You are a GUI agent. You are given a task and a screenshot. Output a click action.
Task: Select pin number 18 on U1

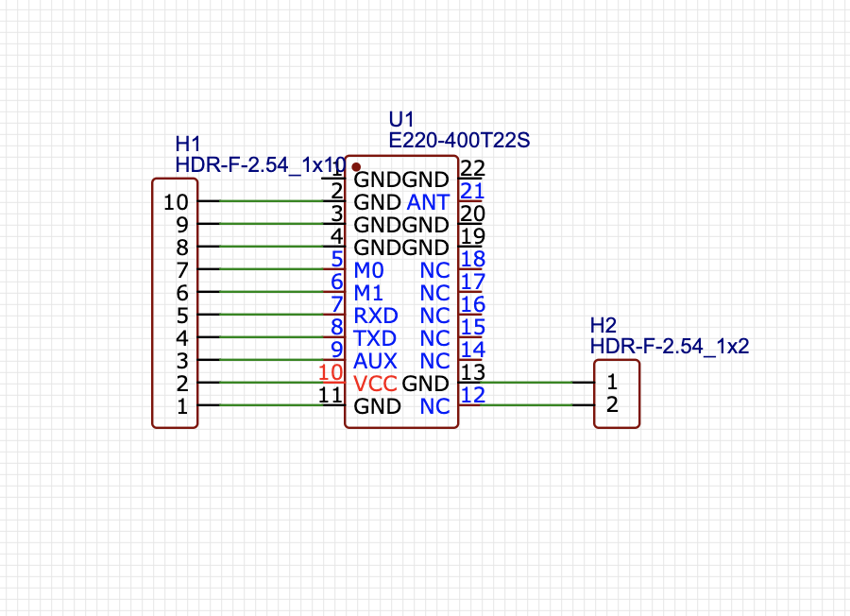(473, 259)
